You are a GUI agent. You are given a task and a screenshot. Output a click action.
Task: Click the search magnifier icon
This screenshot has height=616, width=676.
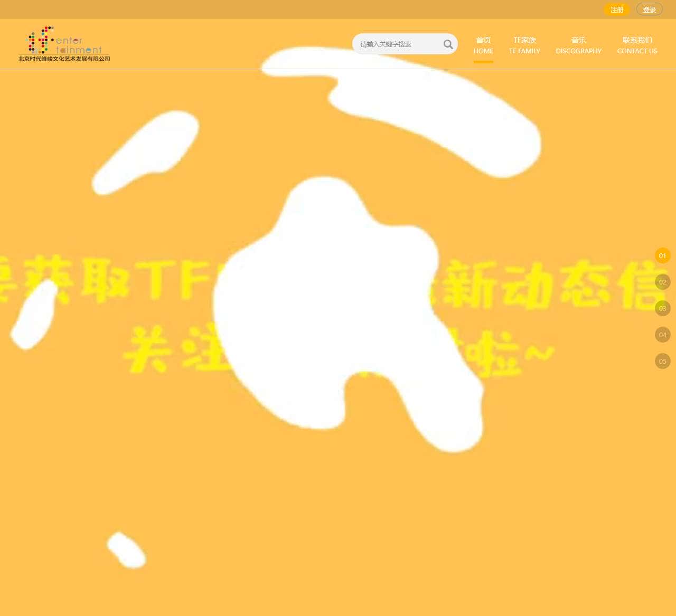click(448, 44)
